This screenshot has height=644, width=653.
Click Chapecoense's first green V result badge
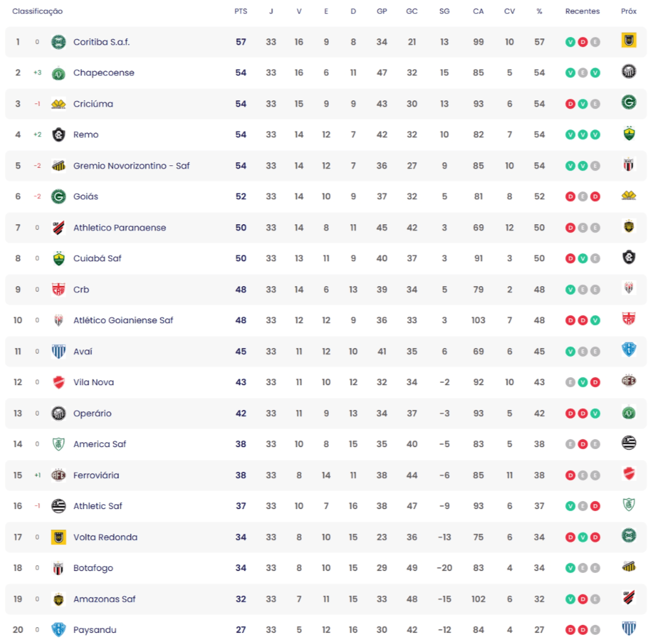tap(570, 73)
